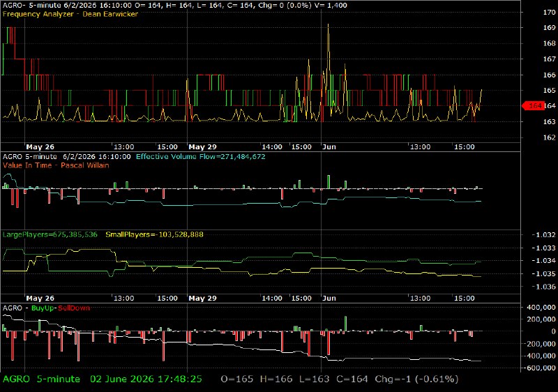This screenshot has width=558, height=392.
Task: Click 'Jun' on the lower time axis
Action: point(329,298)
